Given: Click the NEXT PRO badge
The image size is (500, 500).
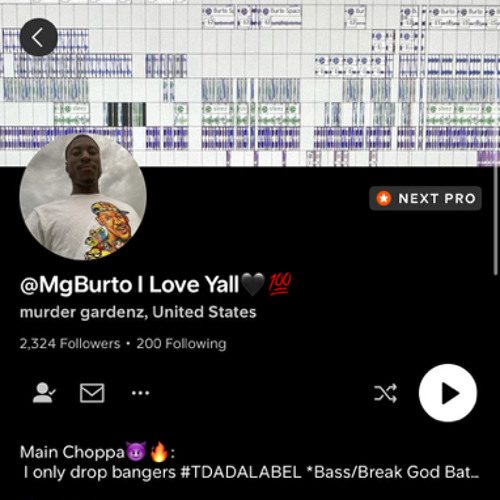Looking at the screenshot, I should (425, 198).
